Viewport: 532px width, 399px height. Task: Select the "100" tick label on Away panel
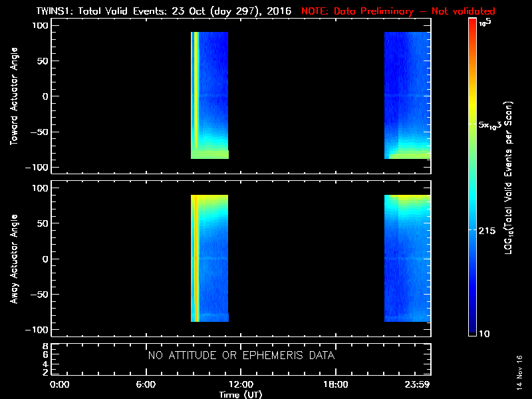(x=40, y=188)
